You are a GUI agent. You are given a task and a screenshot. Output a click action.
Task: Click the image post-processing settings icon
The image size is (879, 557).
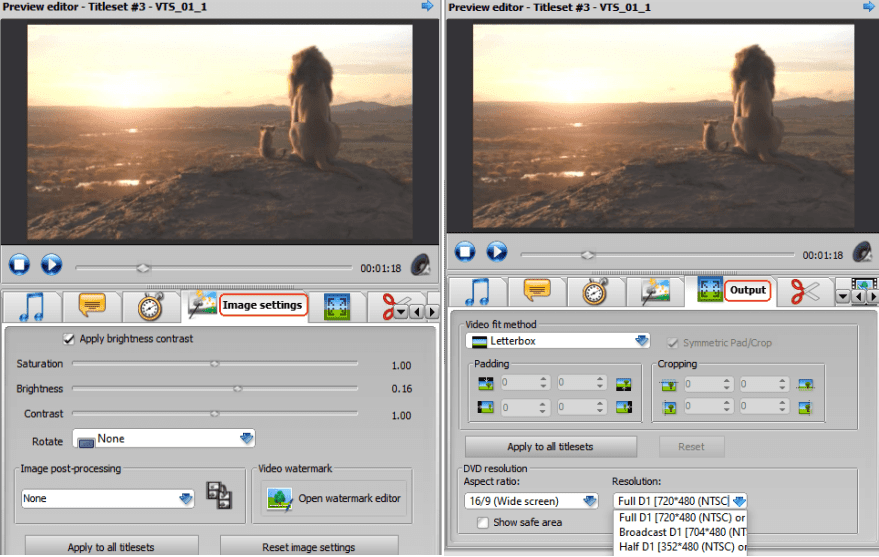(217, 497)
